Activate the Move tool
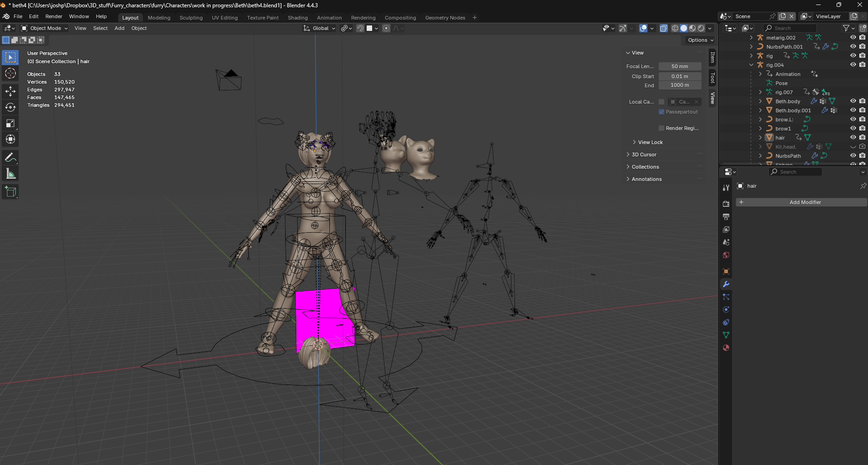868x465 pixels. 10,91
